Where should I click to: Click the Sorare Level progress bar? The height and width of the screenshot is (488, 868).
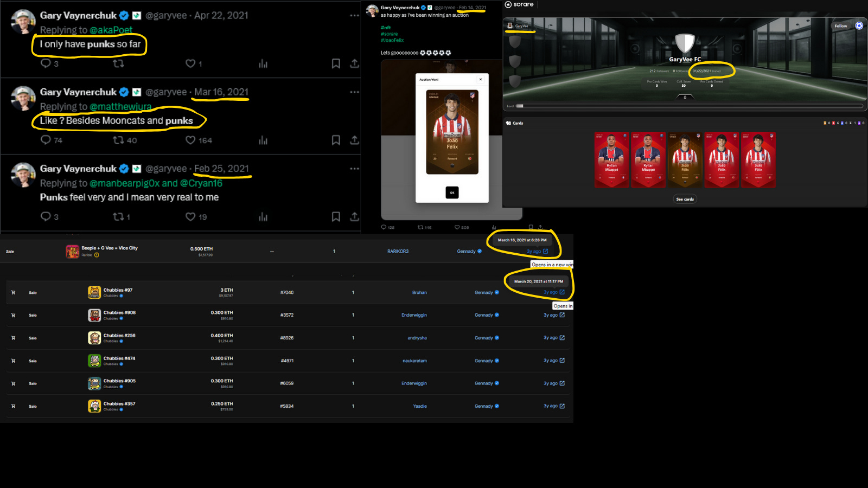click(x=689, y=106)
